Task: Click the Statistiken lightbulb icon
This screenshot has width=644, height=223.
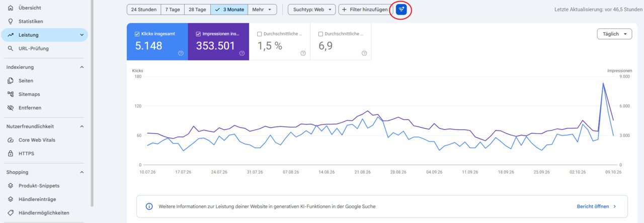Action: point(11,22)
